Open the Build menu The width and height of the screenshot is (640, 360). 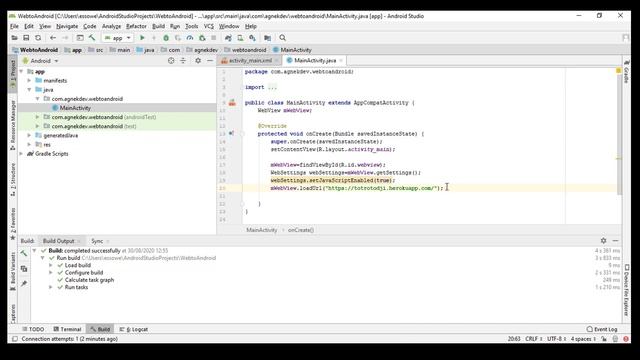pos(158,26)
